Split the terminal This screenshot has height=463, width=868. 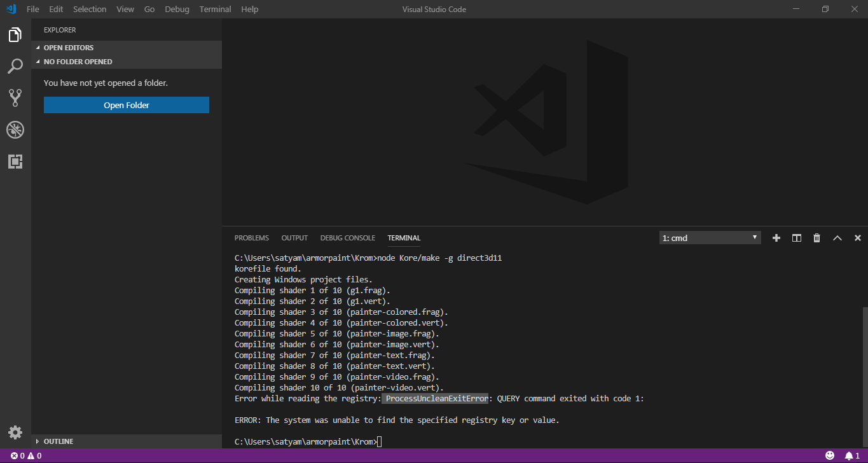click(796, 237)
